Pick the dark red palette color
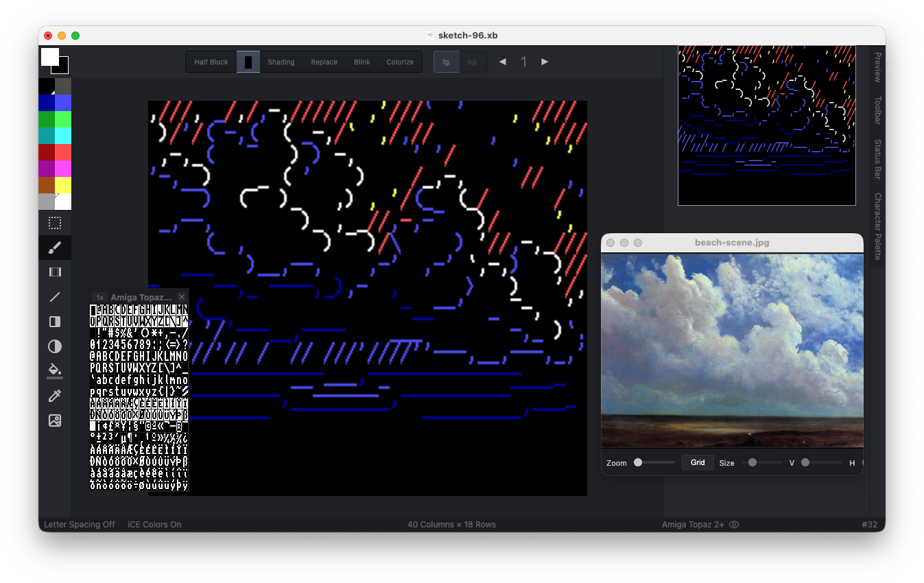This screenshot has width=924, height=583. tap(47, 152)
